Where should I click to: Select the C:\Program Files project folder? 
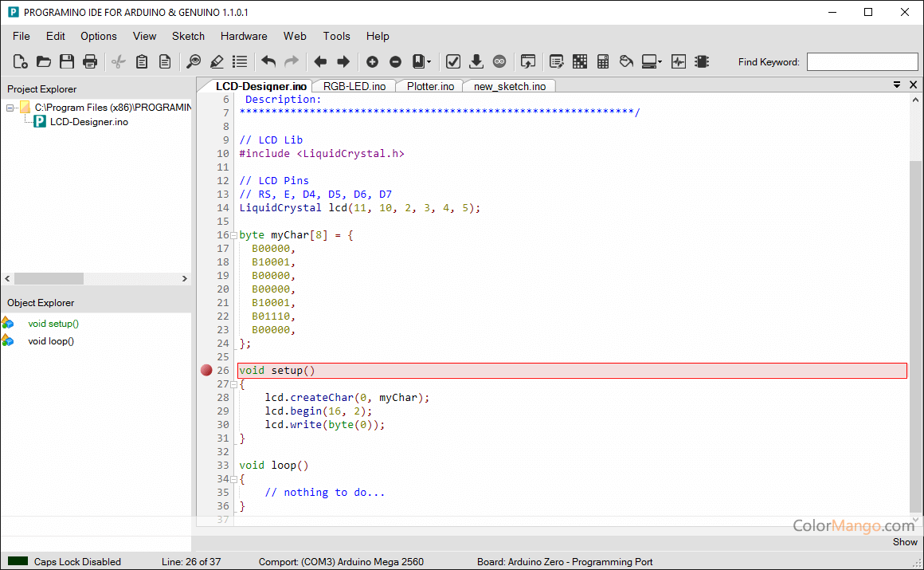112,108
